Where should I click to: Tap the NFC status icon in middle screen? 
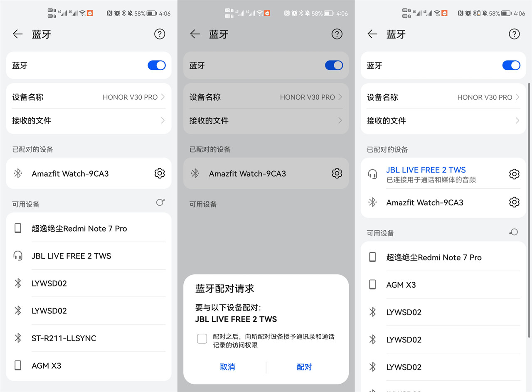pos(287,13)
